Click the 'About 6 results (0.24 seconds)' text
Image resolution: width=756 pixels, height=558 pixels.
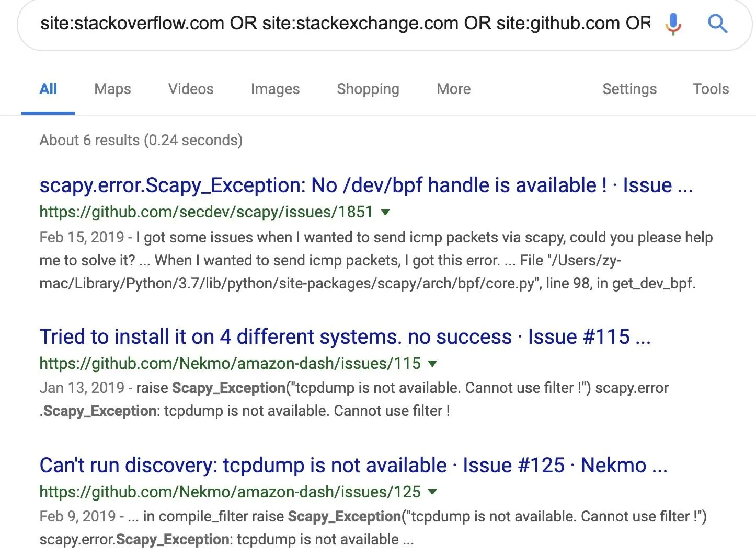(x=141, y=140)
